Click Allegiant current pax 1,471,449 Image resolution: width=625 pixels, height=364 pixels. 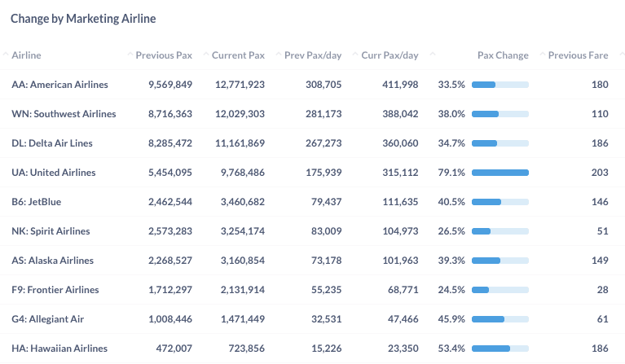point(243,319)
